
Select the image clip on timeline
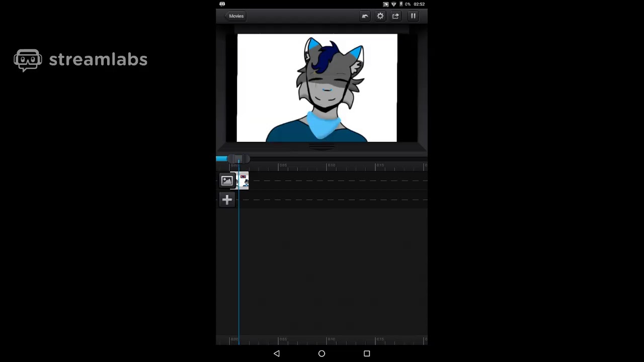[x=243, y=180]
